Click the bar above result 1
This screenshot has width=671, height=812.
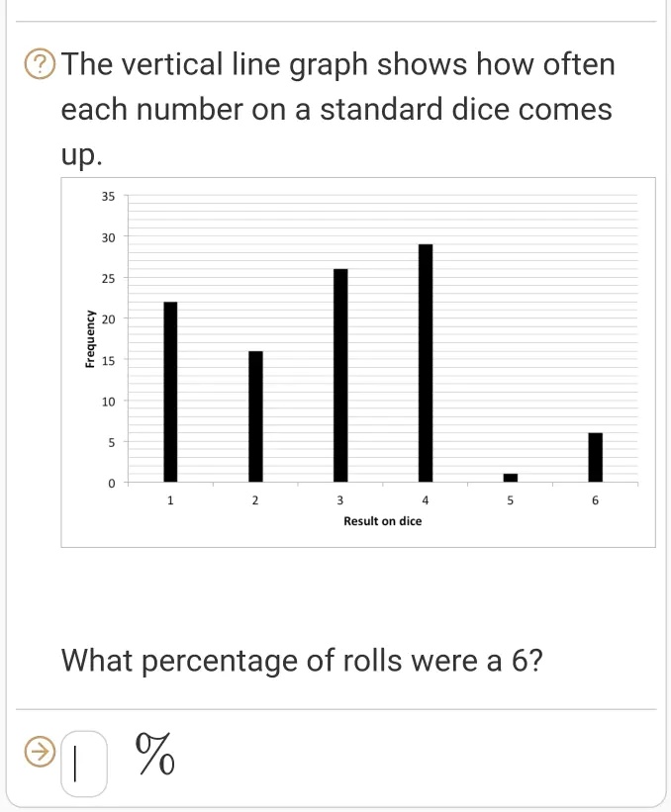(x=169, y=391)
